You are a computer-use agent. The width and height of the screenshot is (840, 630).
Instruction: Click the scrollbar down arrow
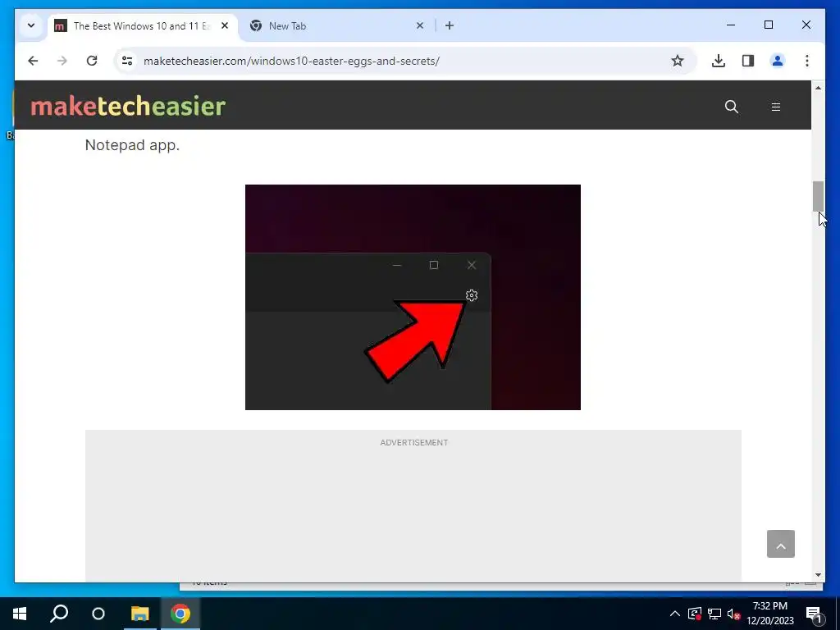pyautogui.click(x=818, y=575)
